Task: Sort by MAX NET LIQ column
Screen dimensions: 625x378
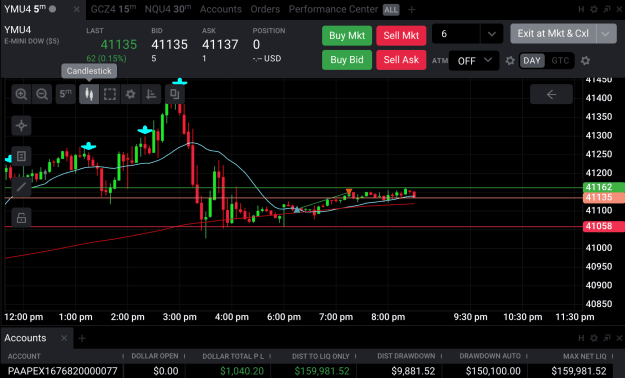Action: pyautogui.click(x=585, y=356)
